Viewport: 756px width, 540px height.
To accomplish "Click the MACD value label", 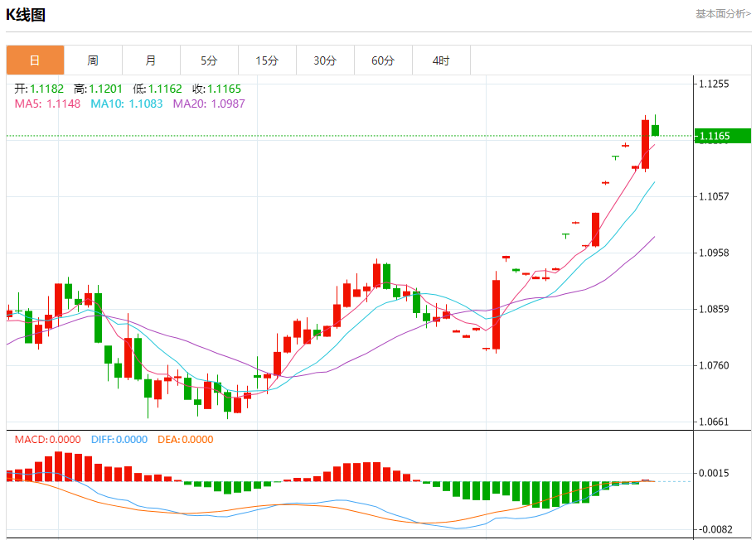I will pos(47,439).
